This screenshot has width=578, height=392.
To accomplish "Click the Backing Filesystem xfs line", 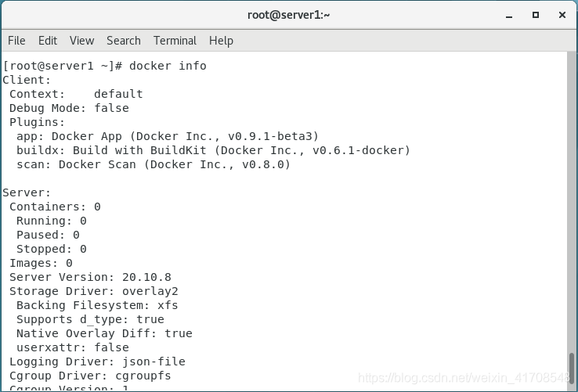I will [x=97, y=305].
